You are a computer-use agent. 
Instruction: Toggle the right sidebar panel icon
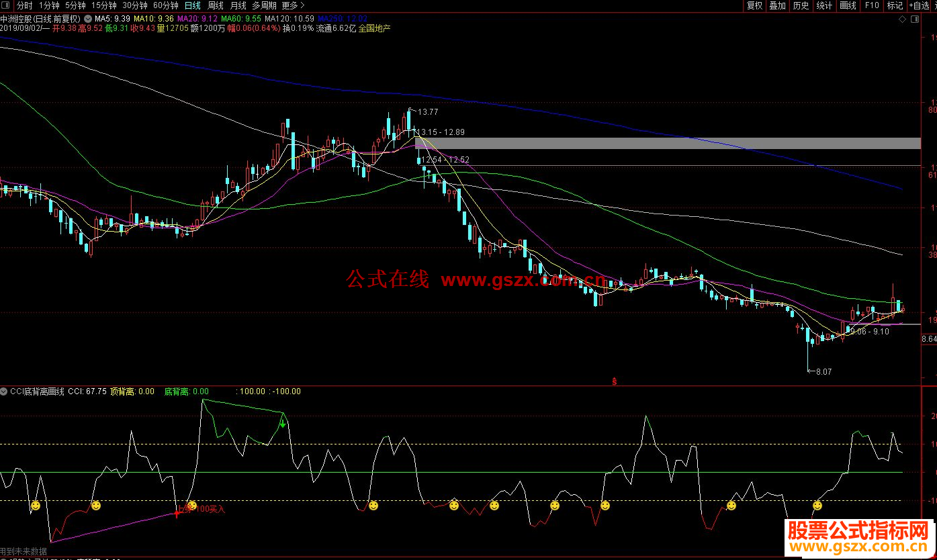[x=914, y=19]
